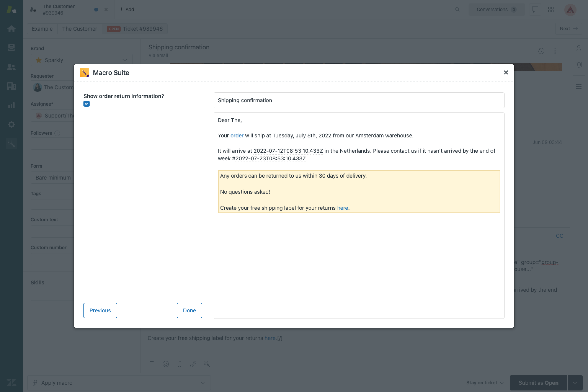The width and height of the screenshot is (588, 392).
Task: Open Customers icon in left sidebar
Action: [x=11, y=67]
